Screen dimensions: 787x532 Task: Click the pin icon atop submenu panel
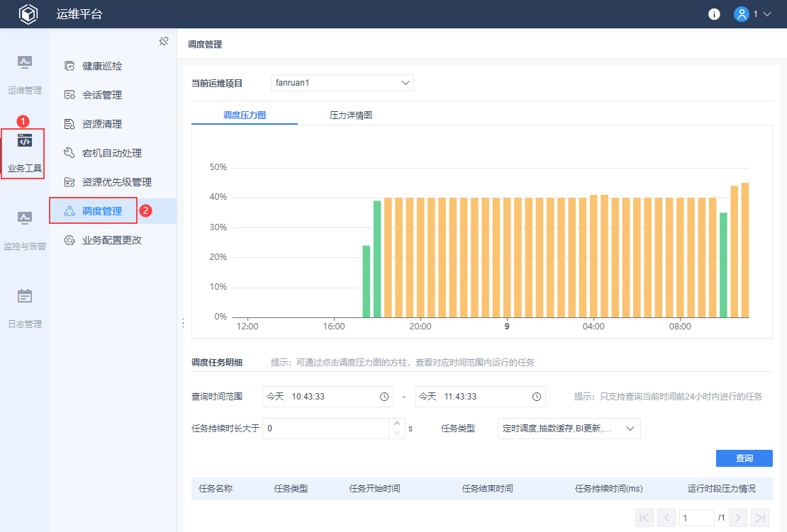click(164, 41)
